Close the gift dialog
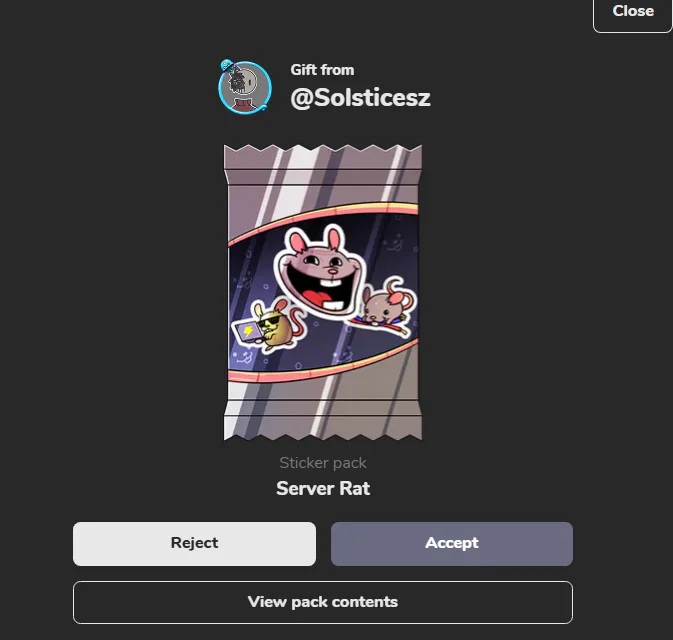673x640 pixels. click(633, 13)
